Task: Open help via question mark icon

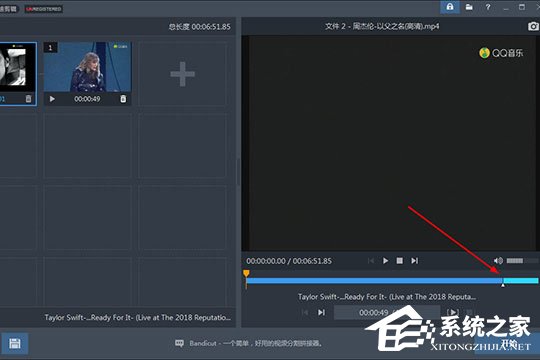Action: tap(488, 7)
